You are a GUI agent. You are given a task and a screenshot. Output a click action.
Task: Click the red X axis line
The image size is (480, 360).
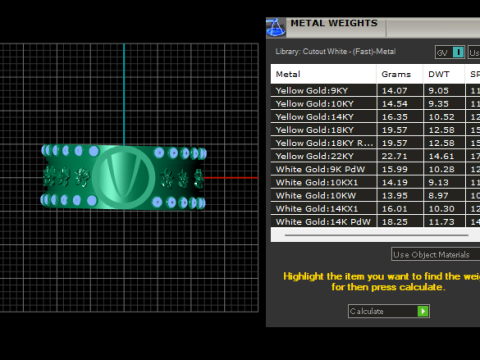point(231,178)
